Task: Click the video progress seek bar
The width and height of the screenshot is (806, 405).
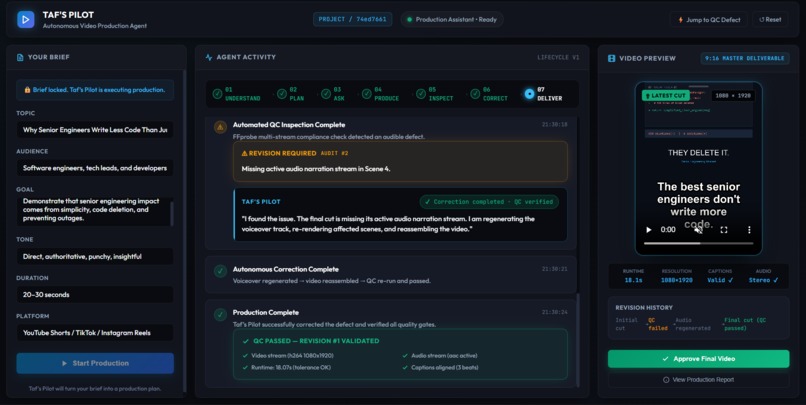Action: [x=699, y=243]
